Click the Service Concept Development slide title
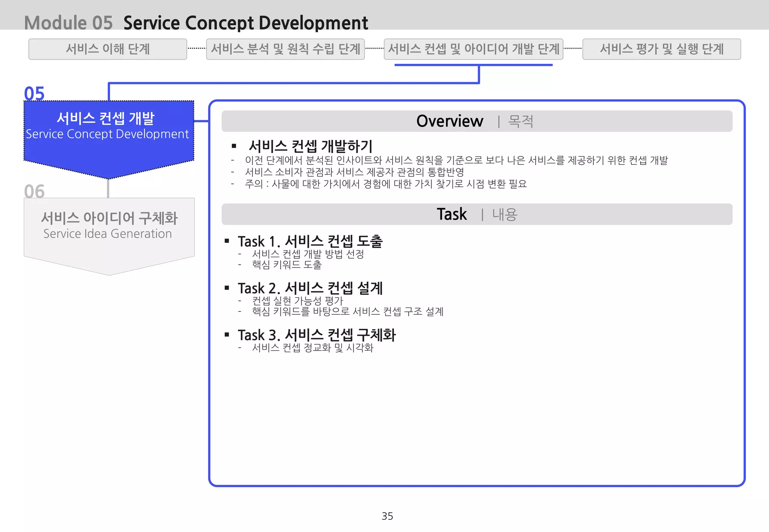The height and width of the screenshot is (532, 769). tap(246, 23)
